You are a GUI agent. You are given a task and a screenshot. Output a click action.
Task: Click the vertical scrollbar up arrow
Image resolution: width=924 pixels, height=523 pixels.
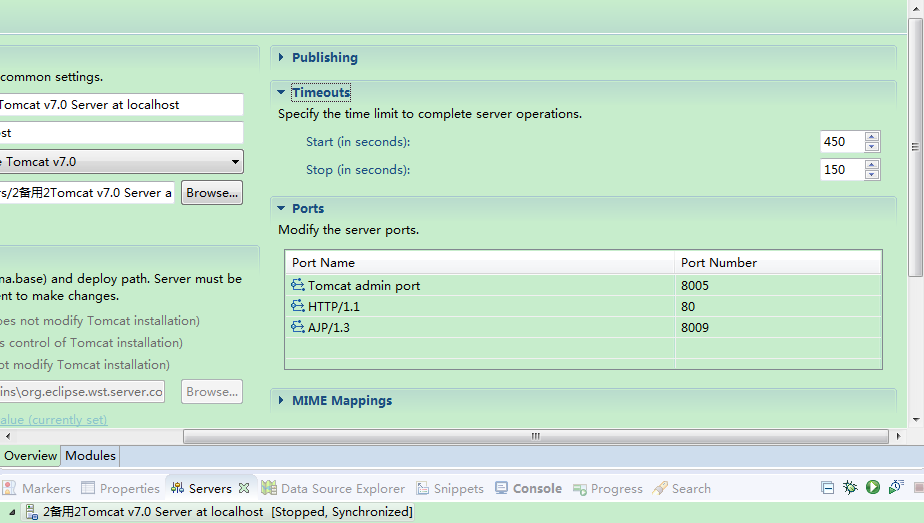916,9
